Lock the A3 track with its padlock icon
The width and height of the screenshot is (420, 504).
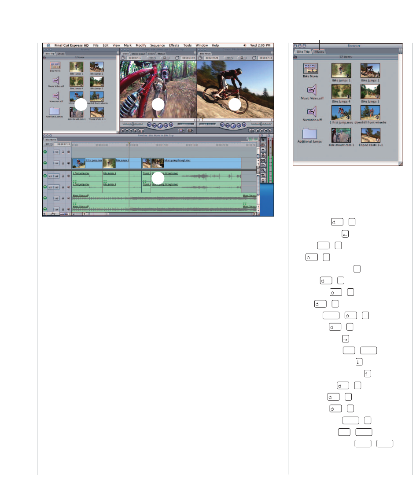pyautogui.click(x=63, y=199)
